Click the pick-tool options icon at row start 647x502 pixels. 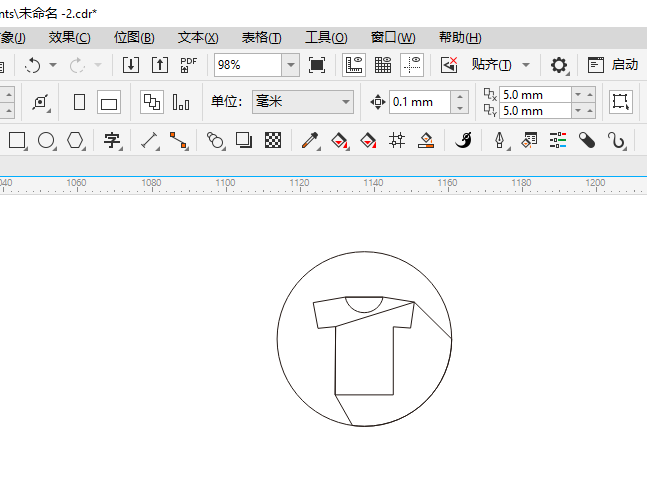[x=40, y=102]
